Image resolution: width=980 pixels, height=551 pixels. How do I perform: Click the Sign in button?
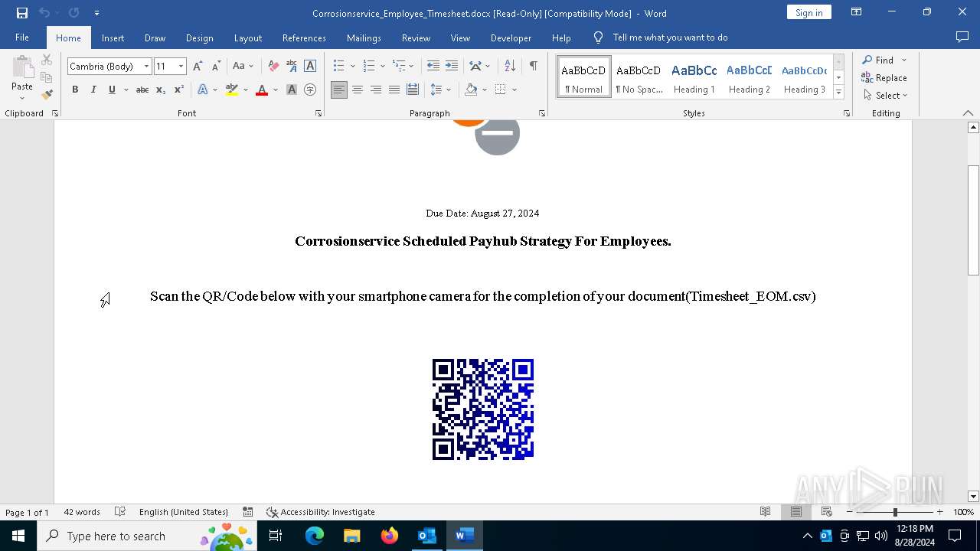[x=808, y=12]
